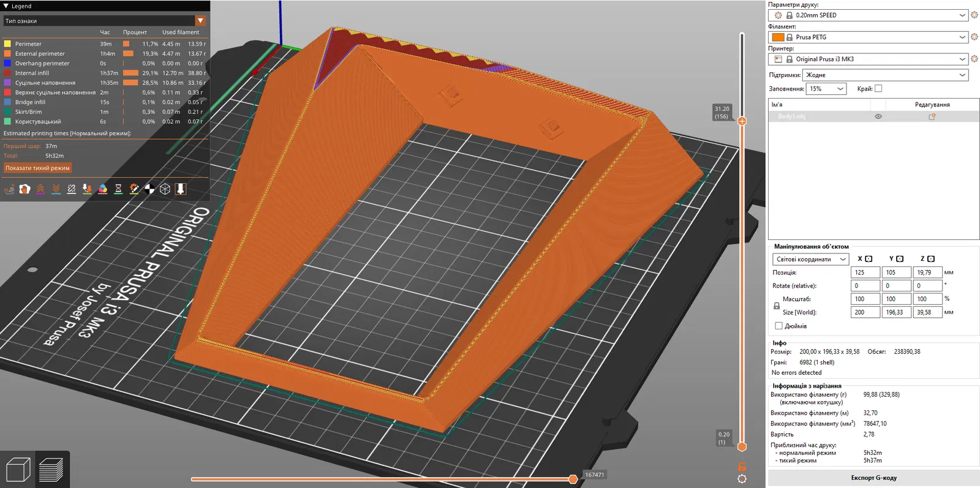Click Size Y field showing 196,33
The width and height of the screenshot is (980, 488).
(x=897, y=312)
